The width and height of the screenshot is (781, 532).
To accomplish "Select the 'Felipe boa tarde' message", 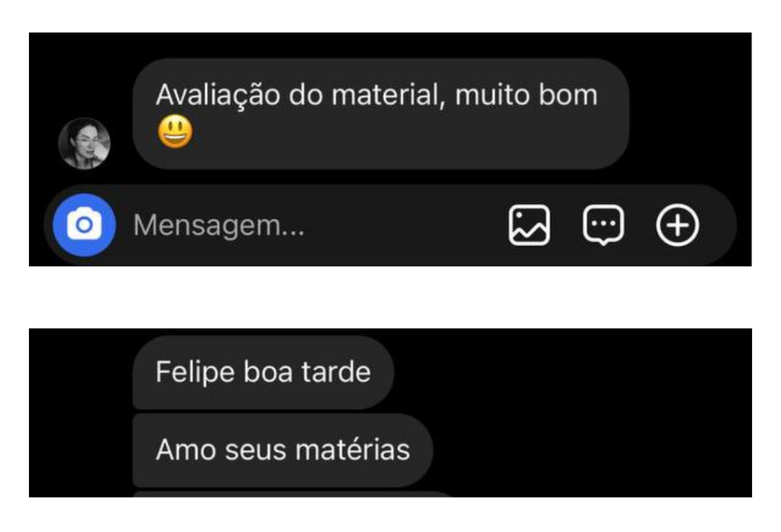I will (263, 372).
